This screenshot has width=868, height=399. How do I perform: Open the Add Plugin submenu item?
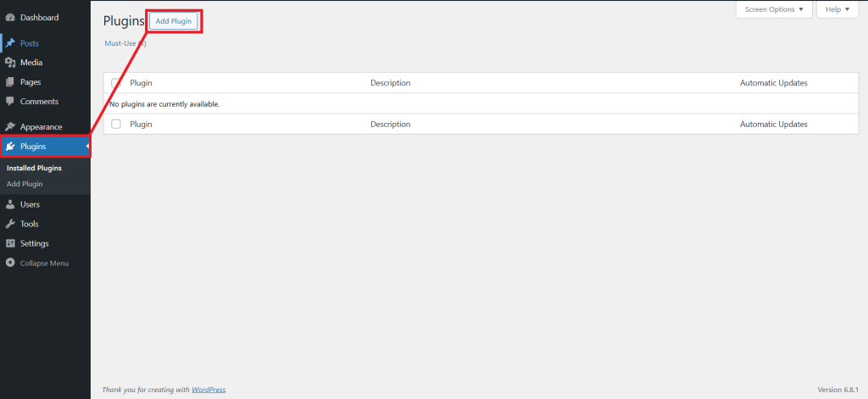click(x=25, y=184)
